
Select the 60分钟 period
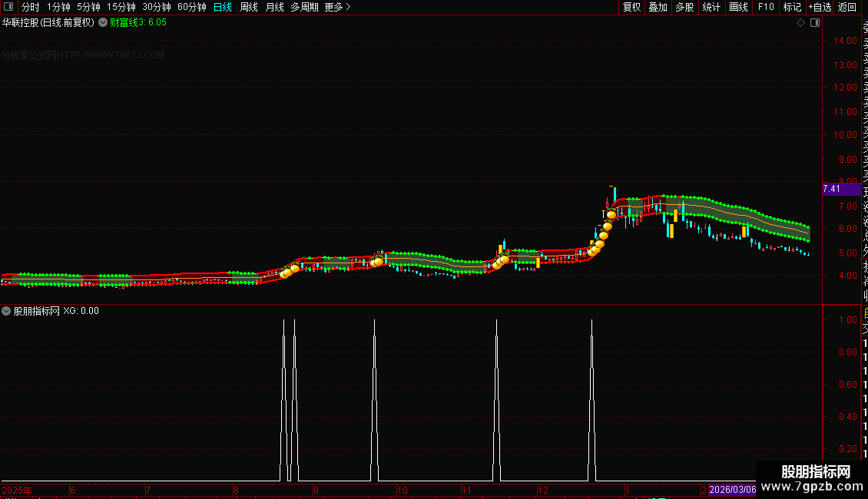191,7
